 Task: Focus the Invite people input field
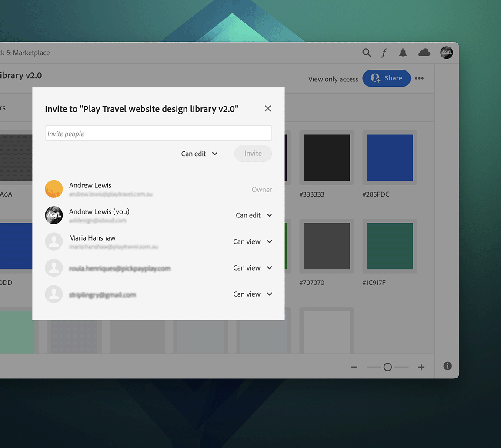(158, 133)
